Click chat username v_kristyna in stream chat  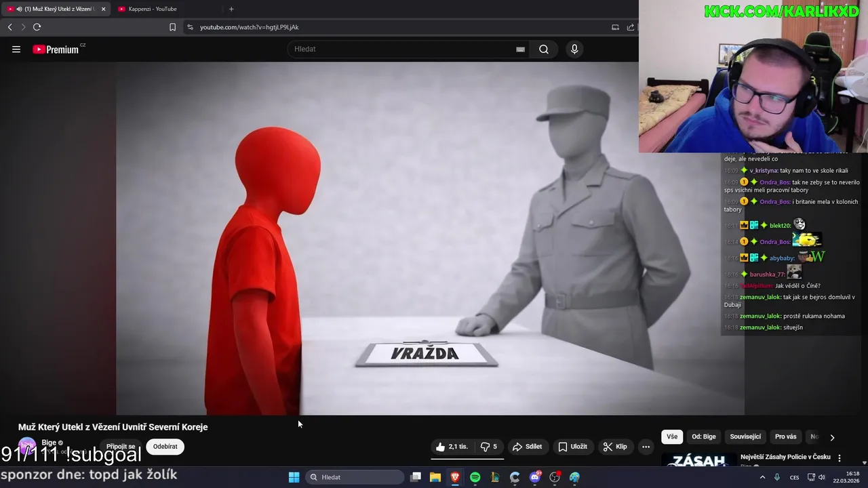(764, 171)
